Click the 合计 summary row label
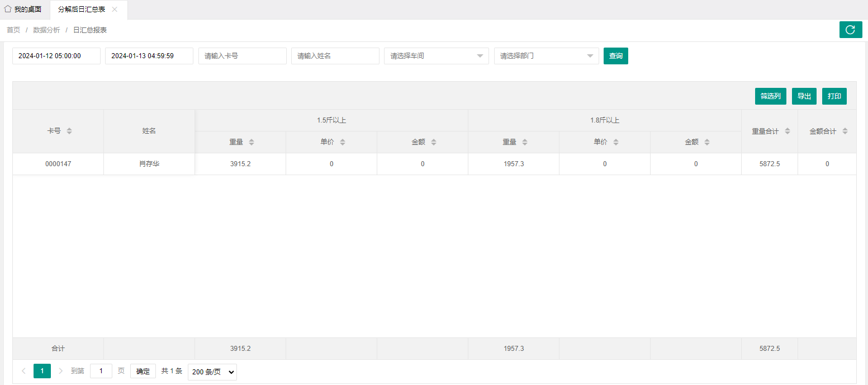This screenshot has width=868, height=385. click(58, 349)
